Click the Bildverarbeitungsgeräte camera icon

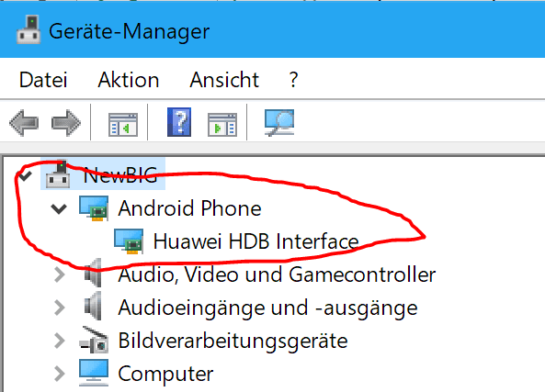[x=94, y=340]
